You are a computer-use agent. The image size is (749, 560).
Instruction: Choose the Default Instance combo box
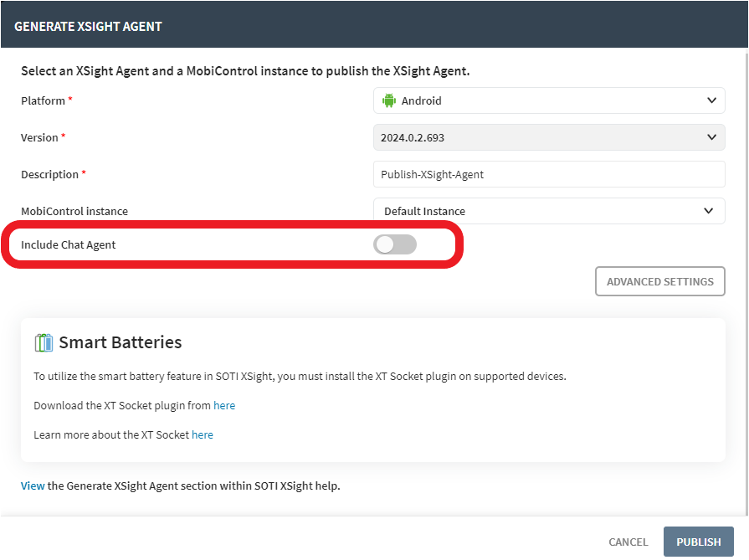click(x=549, y=211)
